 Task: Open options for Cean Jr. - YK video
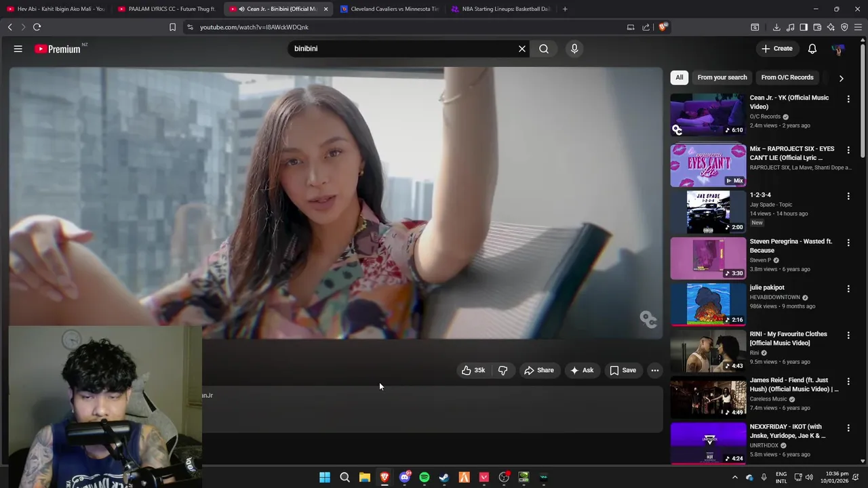click(x=848, y=99)
